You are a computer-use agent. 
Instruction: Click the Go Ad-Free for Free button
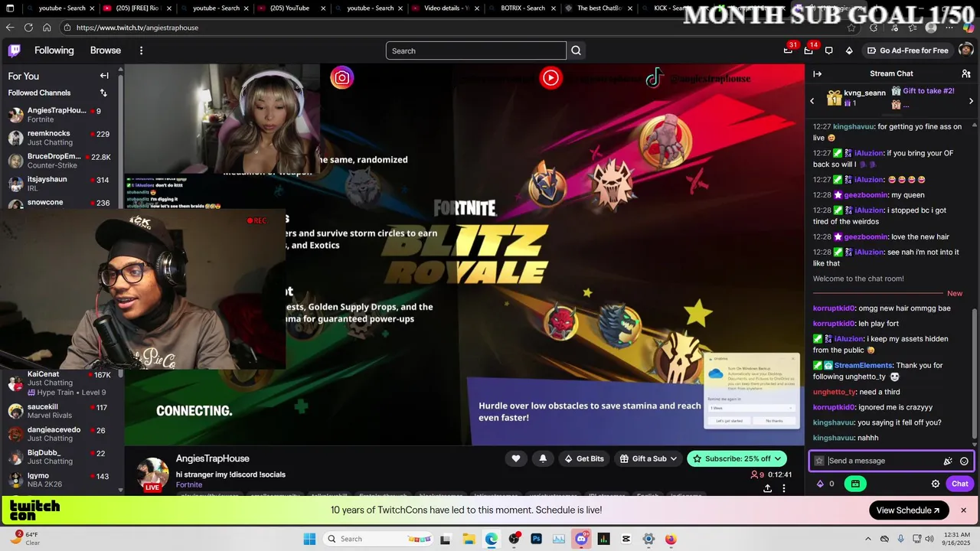907,51
